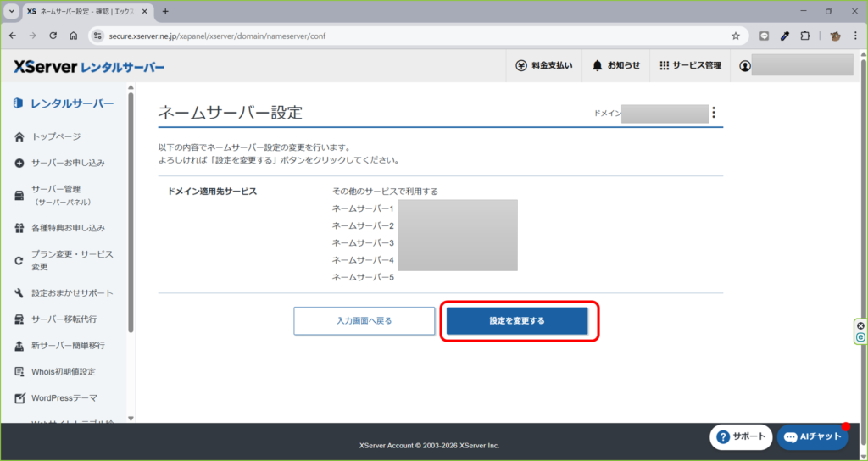Click the 設定を変更する button
The image size is (868, 461).
[x=517, y=321]
